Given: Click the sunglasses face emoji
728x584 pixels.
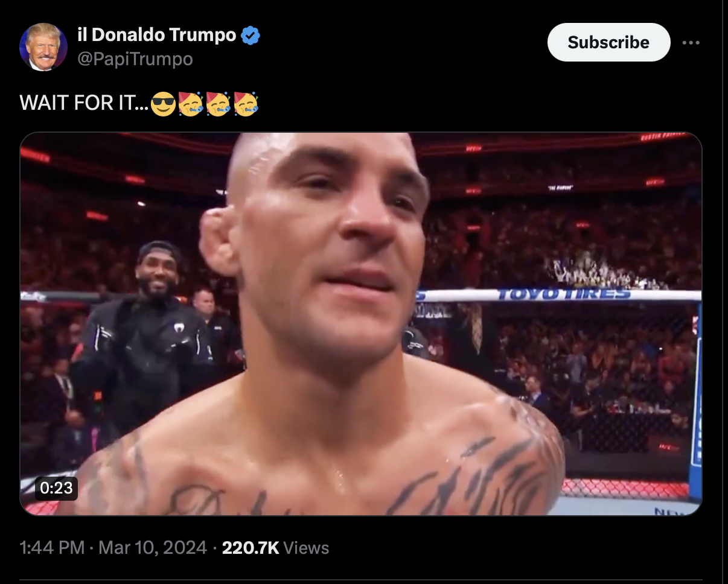Looking at the screenshot, I should 162,104.
